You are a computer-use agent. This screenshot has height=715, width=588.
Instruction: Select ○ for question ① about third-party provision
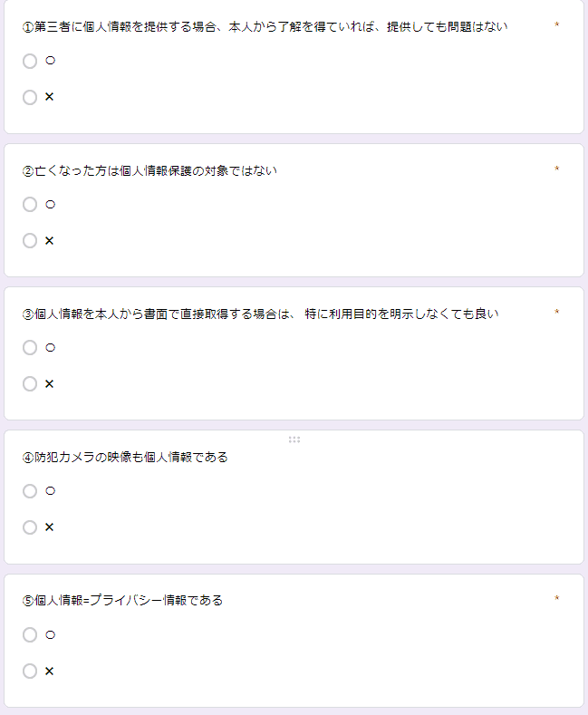[30, 62]
